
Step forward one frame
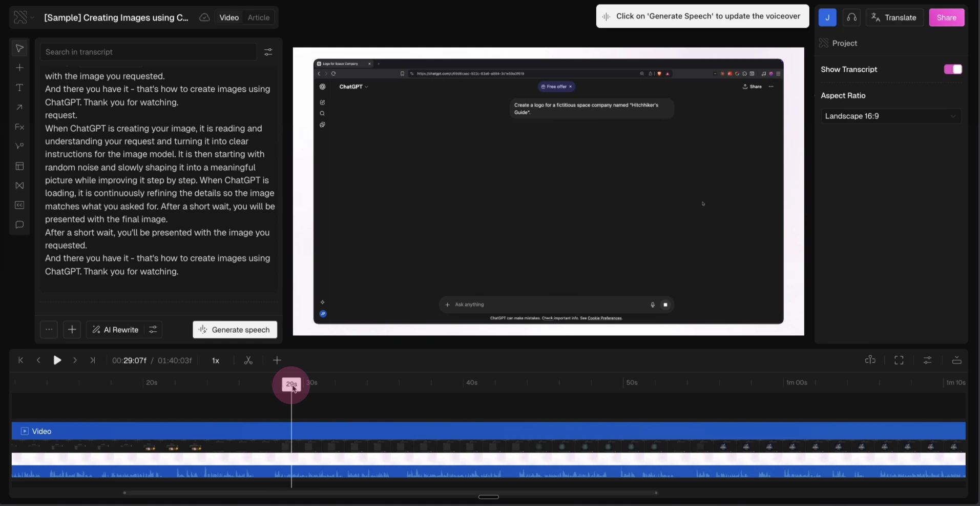point(75,360)
